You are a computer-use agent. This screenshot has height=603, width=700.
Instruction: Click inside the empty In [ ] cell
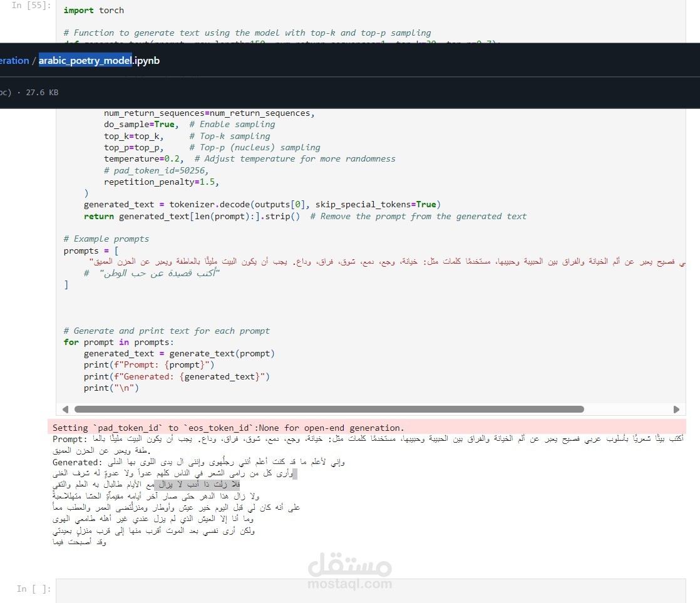pyautogui.click(x=371, y=590)
